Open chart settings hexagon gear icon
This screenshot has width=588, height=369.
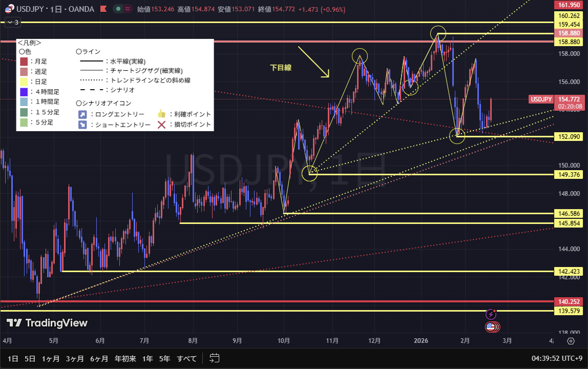pyautogui.click(x=571, y=341)
